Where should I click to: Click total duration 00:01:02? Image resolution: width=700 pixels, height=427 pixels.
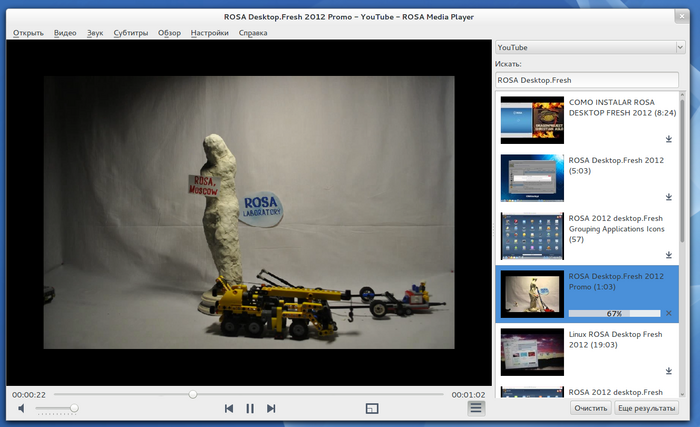[468, 395]
